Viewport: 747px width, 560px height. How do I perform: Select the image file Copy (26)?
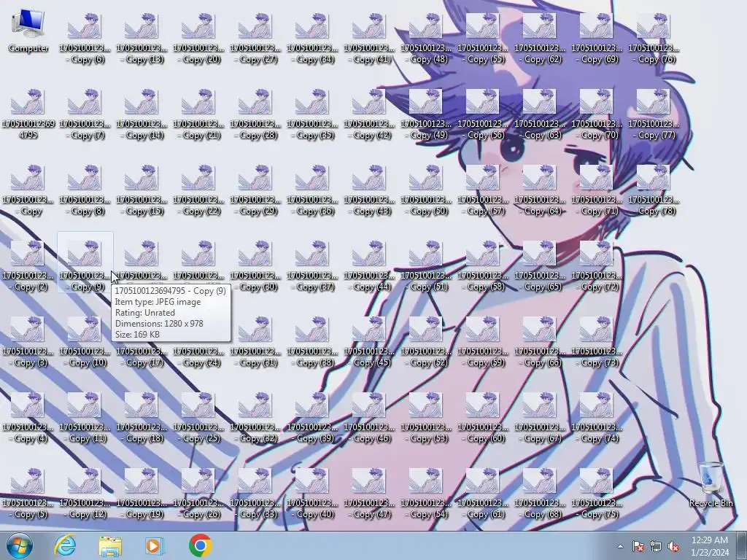point(198,493)
